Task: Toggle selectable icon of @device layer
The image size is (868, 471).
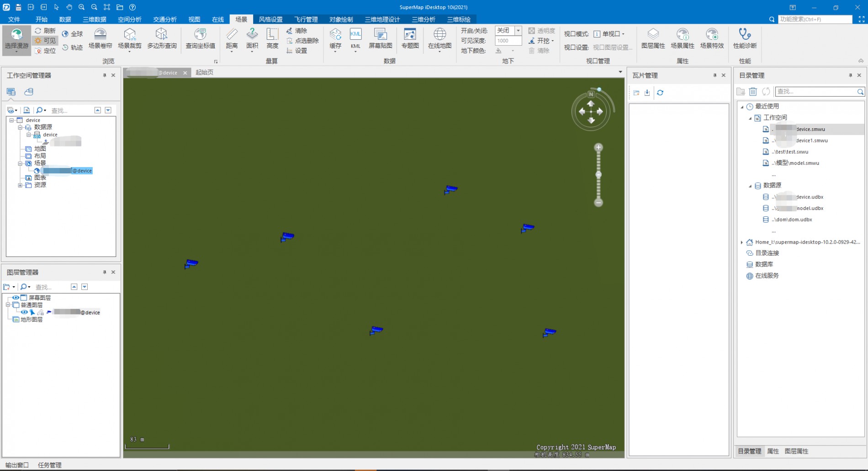Action: click(x=32, y=312)
